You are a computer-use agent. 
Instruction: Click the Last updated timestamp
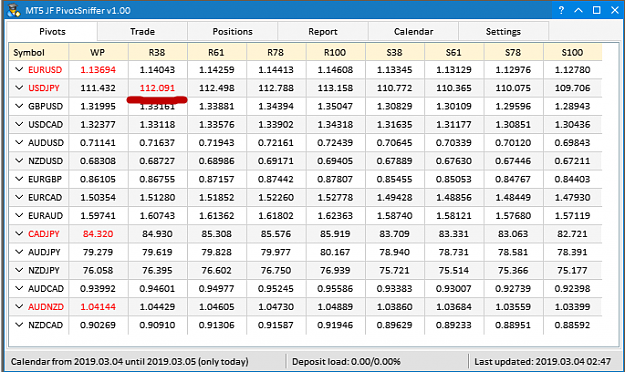coord(542,362)
